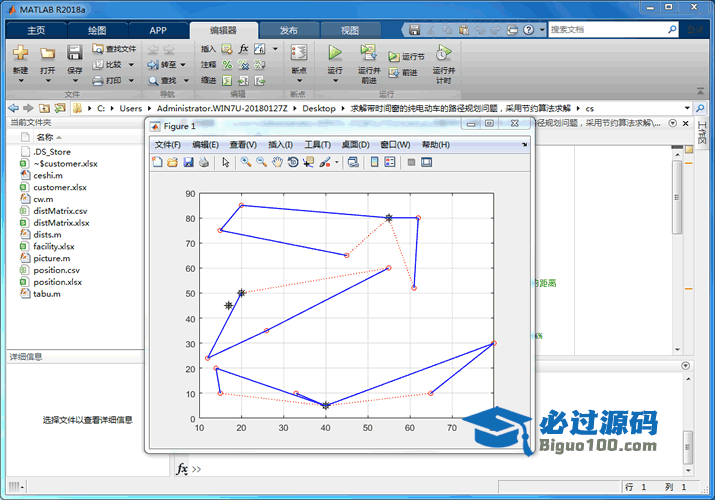Viewport: 715px width, 500px height.
Task: Click the Breakpoints (断点) icon
Action: [299, 53]
